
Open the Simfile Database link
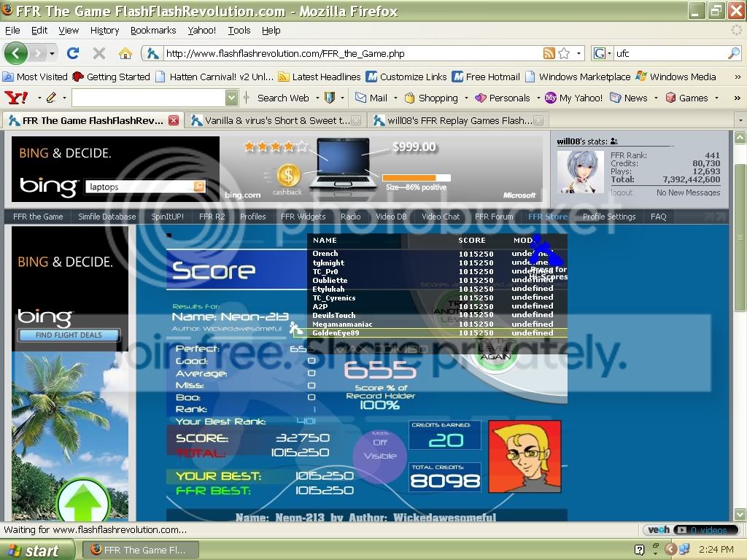point(107,217)
